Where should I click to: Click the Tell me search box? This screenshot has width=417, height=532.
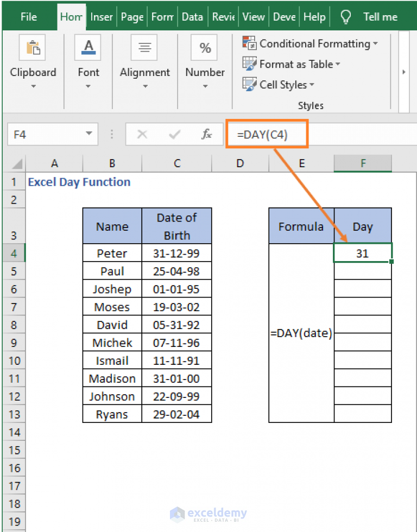(x=380, y=17)
